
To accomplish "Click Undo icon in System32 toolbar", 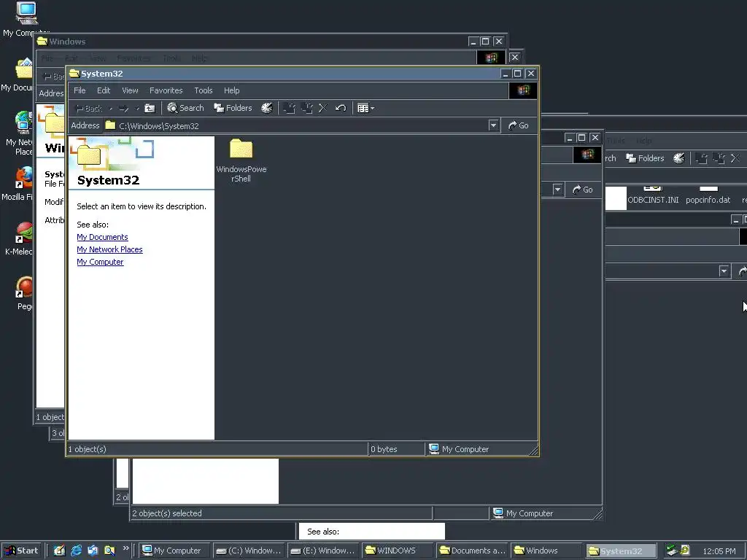I will point(340,108).
